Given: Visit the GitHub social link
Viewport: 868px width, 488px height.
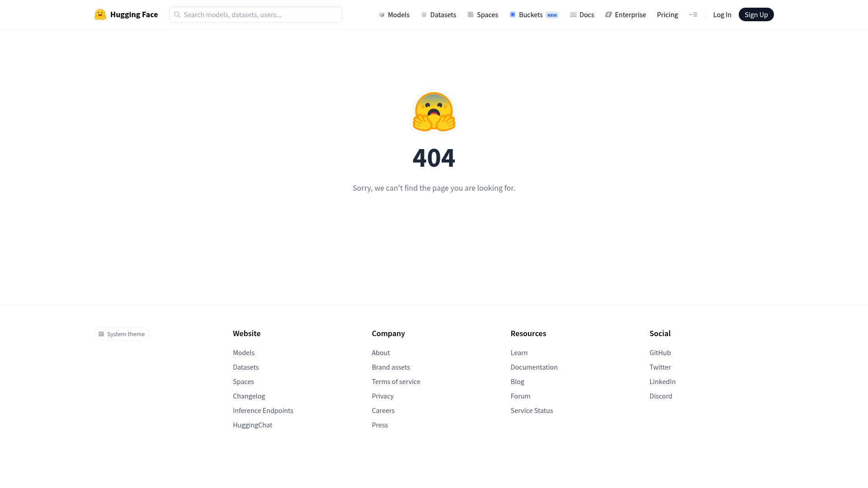Looking at the screenshot, I should pyautogui.click(x=660, y=352).
